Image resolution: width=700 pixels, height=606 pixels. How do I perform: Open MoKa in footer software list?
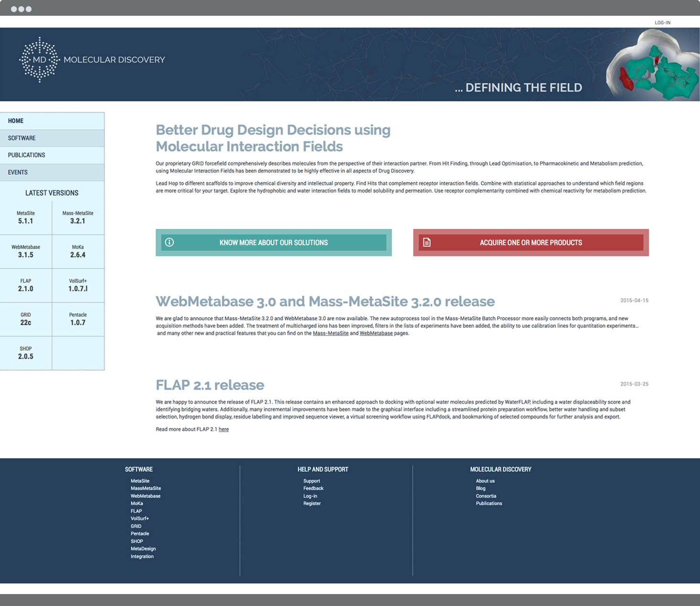pos(137,503)
